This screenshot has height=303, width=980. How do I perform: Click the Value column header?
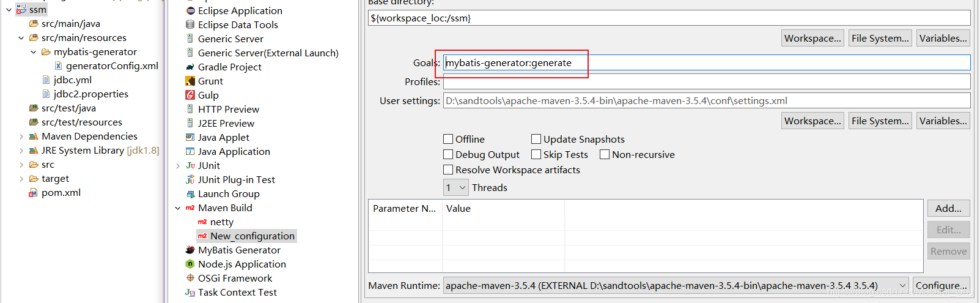coord(504,208)
